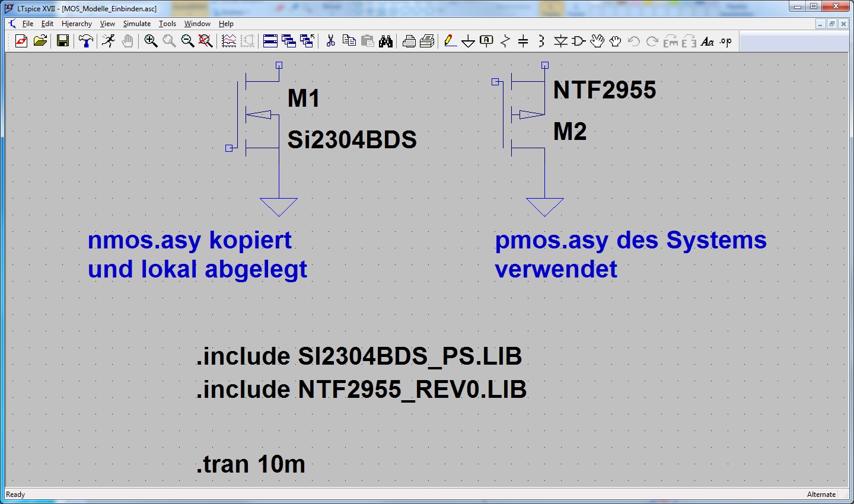Create a new schematic from the toolbar
This screenshot has width=854, height=504.
pos(21,41)
